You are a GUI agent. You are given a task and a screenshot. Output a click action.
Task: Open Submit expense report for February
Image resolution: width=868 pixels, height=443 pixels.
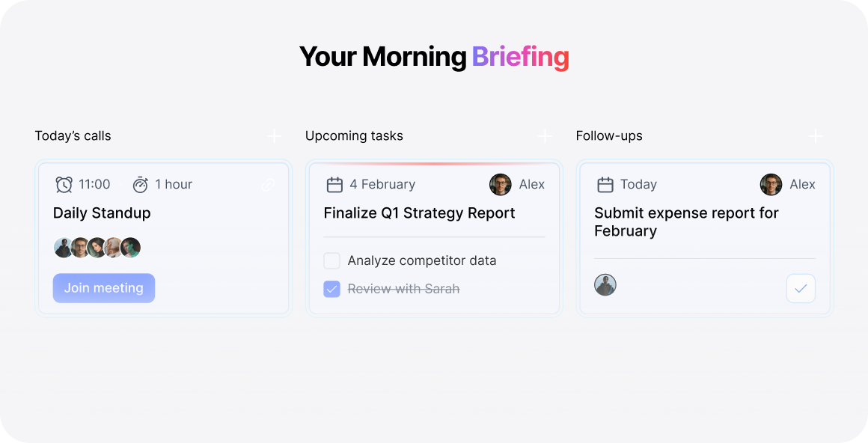[686, 221]
